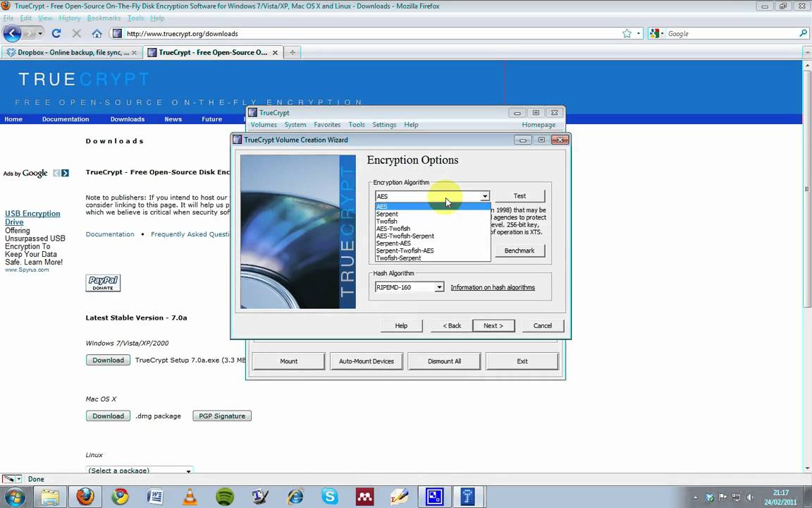This screenshot has height=508, width=812.
Task: Click the PGP Signature button
Action: (x=222, y=416)
